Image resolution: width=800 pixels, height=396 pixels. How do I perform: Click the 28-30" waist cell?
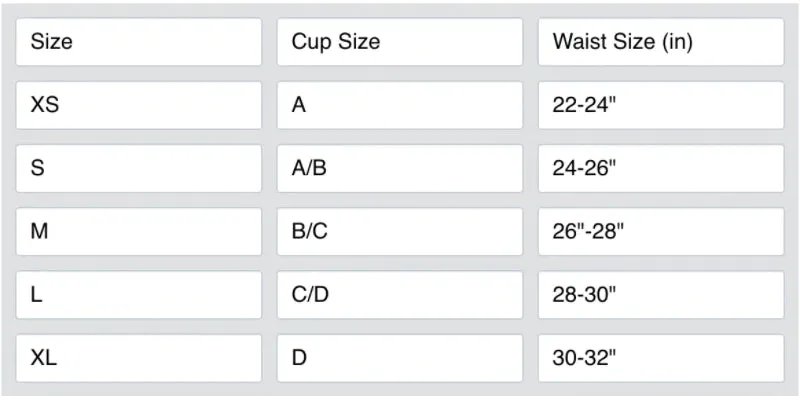(661, 295)
